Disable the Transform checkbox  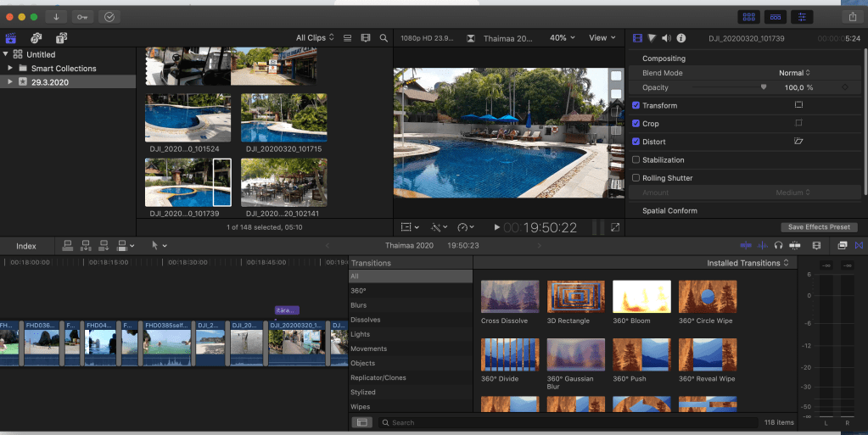point(636,105)
